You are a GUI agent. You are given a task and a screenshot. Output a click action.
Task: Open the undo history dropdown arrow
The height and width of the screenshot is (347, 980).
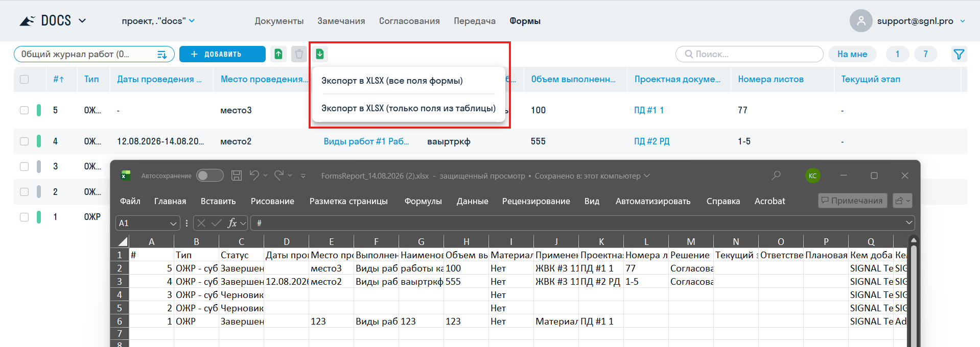pos(265,176)
